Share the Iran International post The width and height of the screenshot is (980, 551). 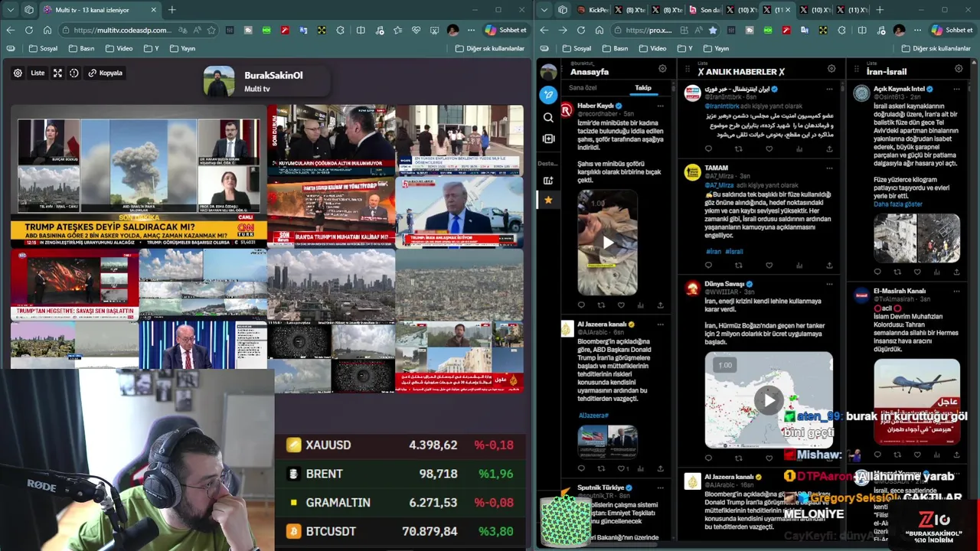pyautogui.click(x=829, y=149)
